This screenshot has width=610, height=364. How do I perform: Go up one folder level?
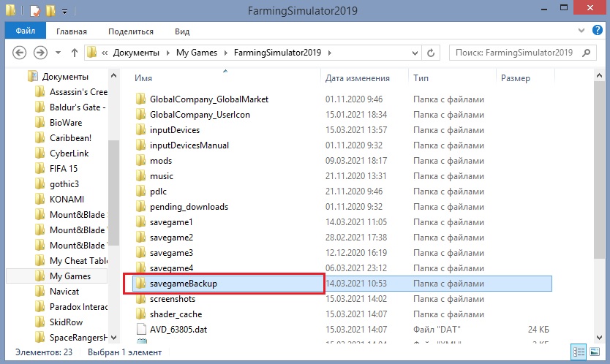pos(75,53)
